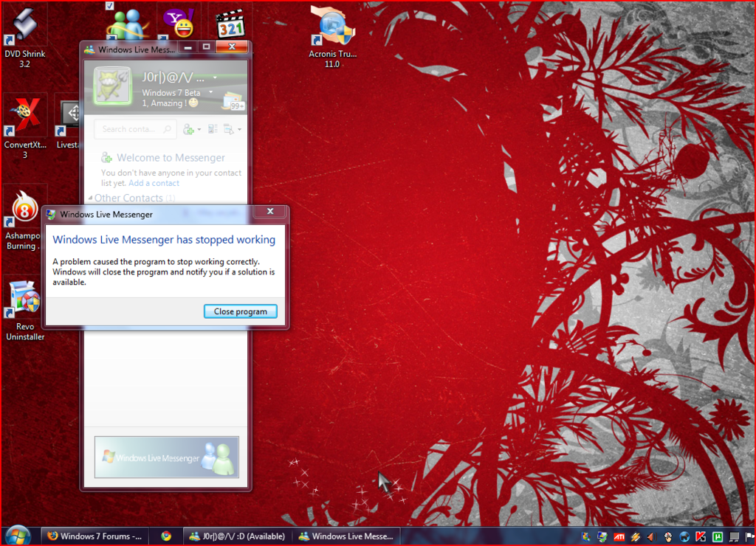Open the arrow next to Add contact icon
This screenshot has height=546, width=756.
click(x=199, y=129)
